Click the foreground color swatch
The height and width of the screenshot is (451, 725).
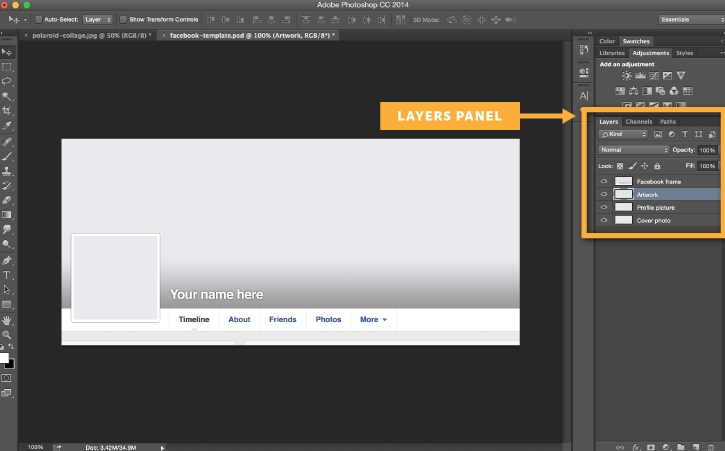(4, 357)
